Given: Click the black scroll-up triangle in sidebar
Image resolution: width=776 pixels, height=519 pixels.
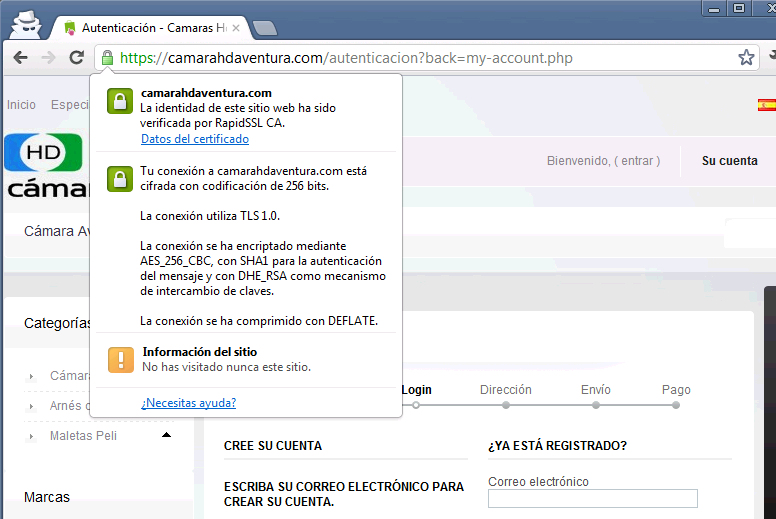Looking at the screenshot, I should coord(166,435).
